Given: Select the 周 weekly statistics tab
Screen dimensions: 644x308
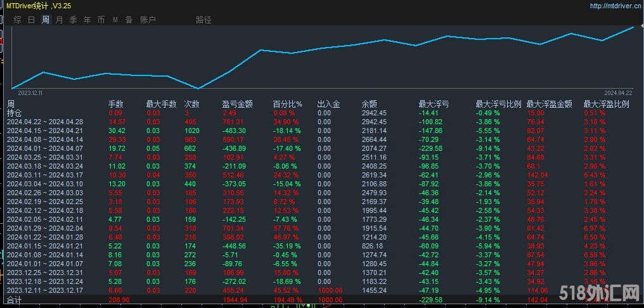Looking at the screenshot, I should pyautogui.click(x=46, y=20).
